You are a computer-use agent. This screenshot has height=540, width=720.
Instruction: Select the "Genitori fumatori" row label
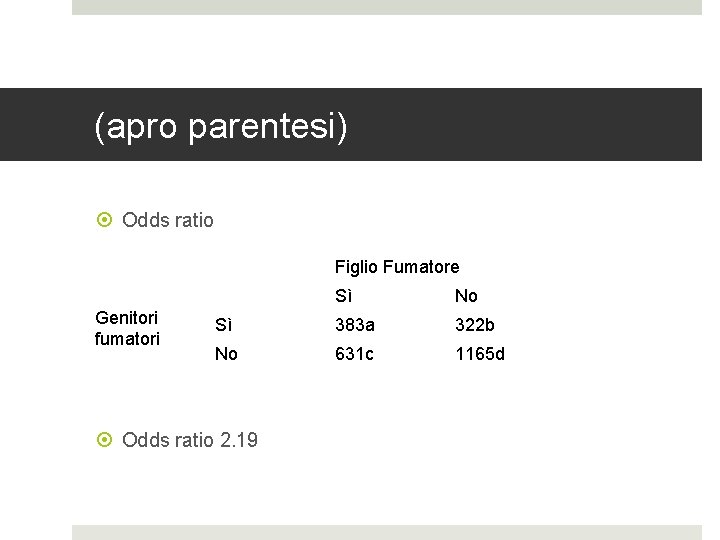[127, 328]
